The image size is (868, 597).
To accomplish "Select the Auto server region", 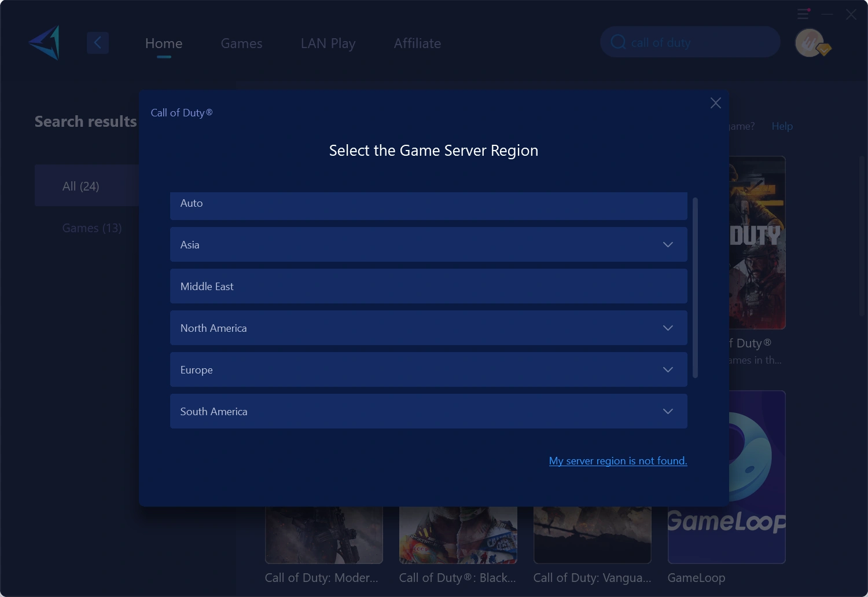I will point(429,206).
